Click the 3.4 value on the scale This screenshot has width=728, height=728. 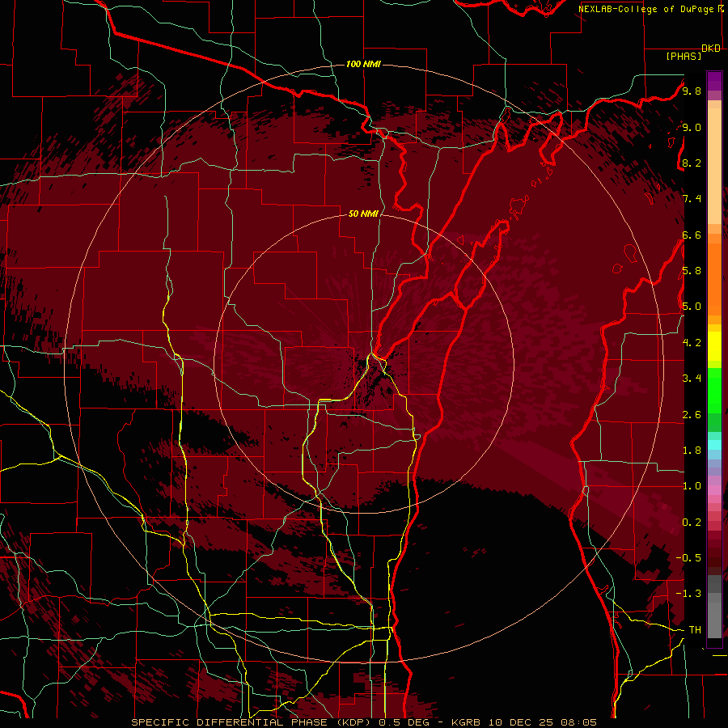click(x=692, y=379)
